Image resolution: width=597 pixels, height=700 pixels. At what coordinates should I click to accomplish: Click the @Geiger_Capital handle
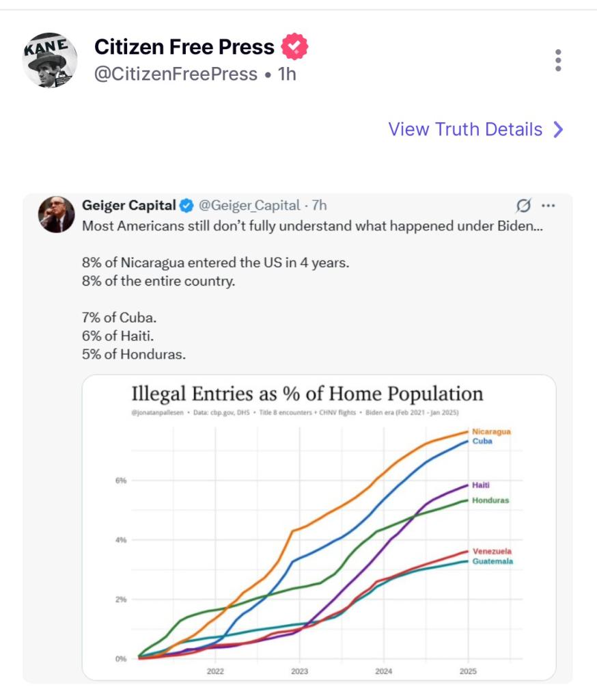tap(249, 205)
